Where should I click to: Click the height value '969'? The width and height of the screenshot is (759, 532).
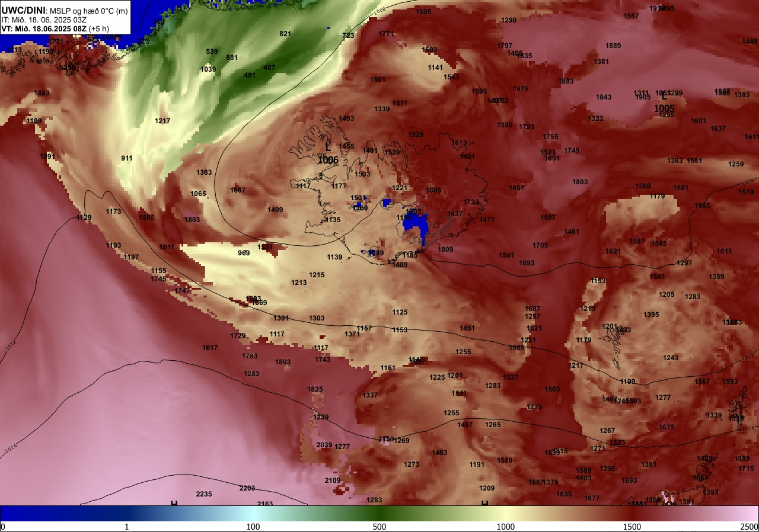[x=244, y=253]
